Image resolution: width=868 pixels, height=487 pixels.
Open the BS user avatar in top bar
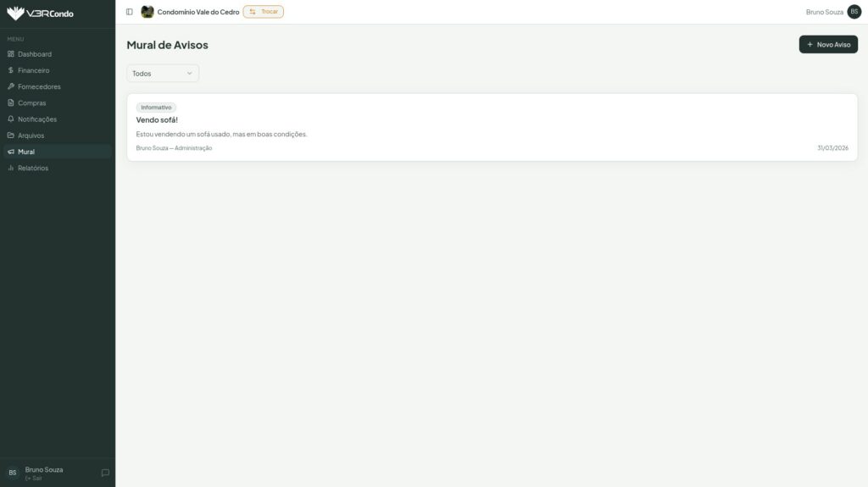(x=854, y=12)
